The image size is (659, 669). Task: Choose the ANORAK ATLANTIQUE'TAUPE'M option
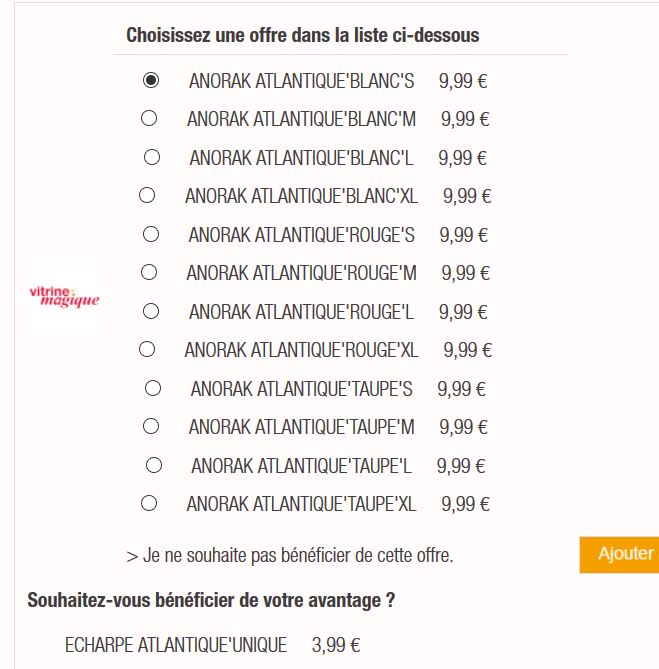click(151, 426)
